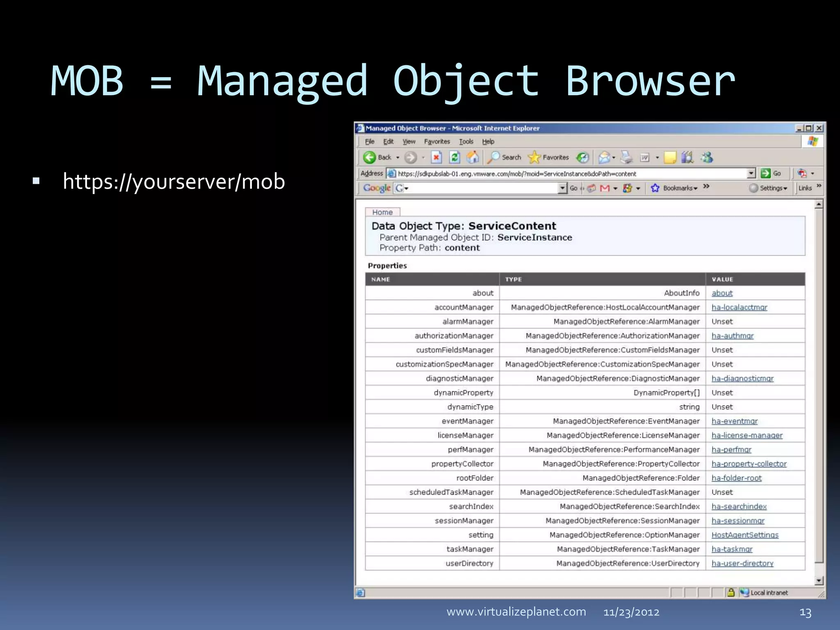Open the Favorites menu
This screenshot has height=630, width=840.
click(437, 142)
